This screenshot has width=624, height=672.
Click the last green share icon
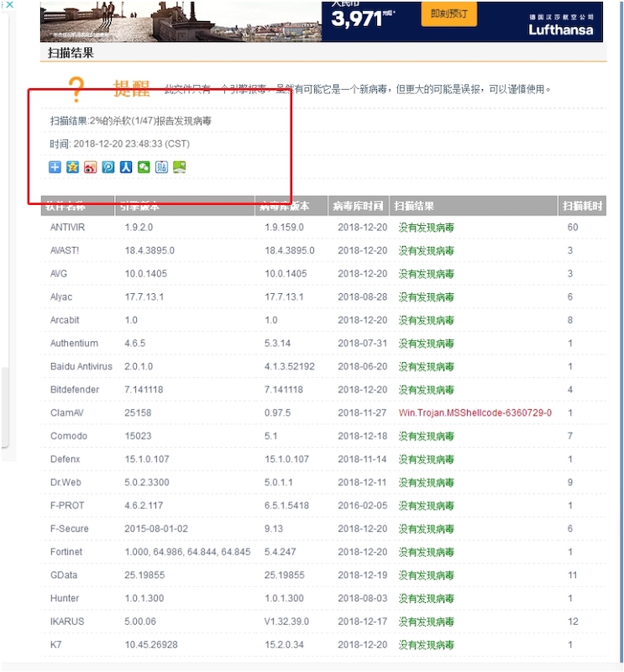coord(179,167)
